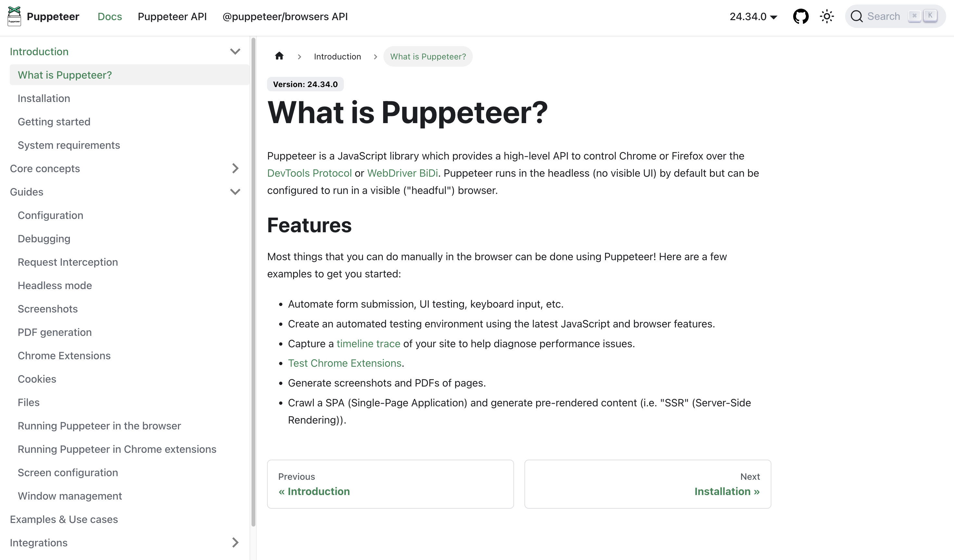This screenshot has width=954, height=560.
Task: Toggle the light/dark theme sun icon
Action: click(x=827, y=16)
